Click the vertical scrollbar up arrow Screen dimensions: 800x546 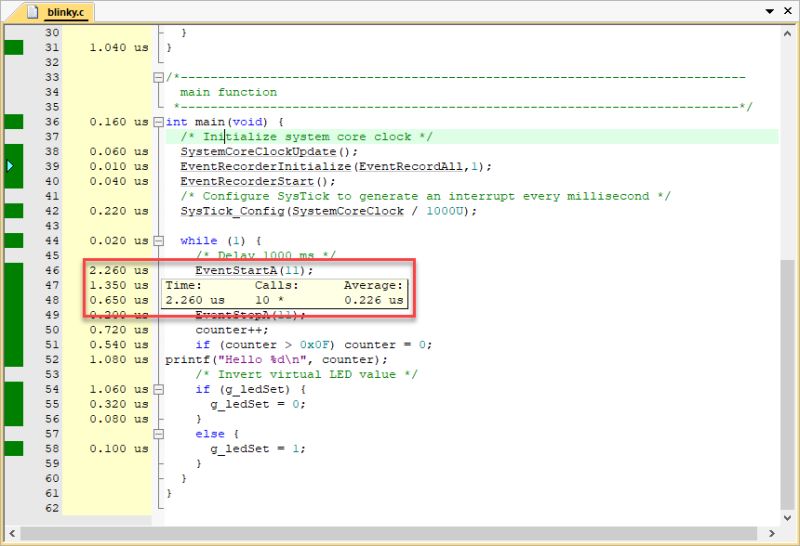tap(787, 33)
